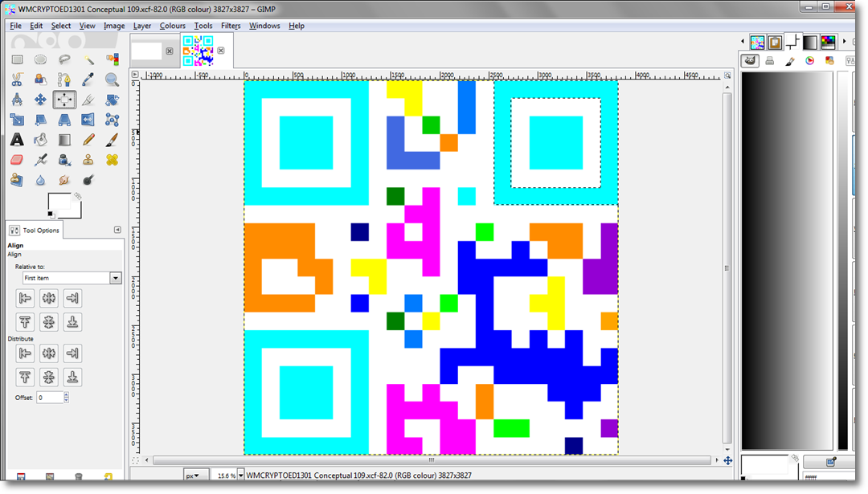Viewport: 868px width, 494px height.
Task: Click the horizontal canvas scrollbar
Action: click(x=432, y=460)
